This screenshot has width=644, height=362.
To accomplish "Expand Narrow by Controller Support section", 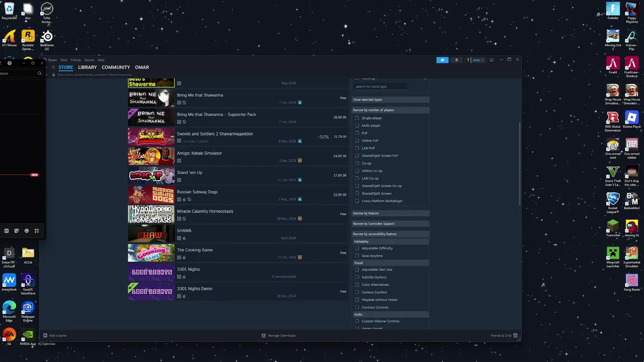I will click(x=390, y=224).
